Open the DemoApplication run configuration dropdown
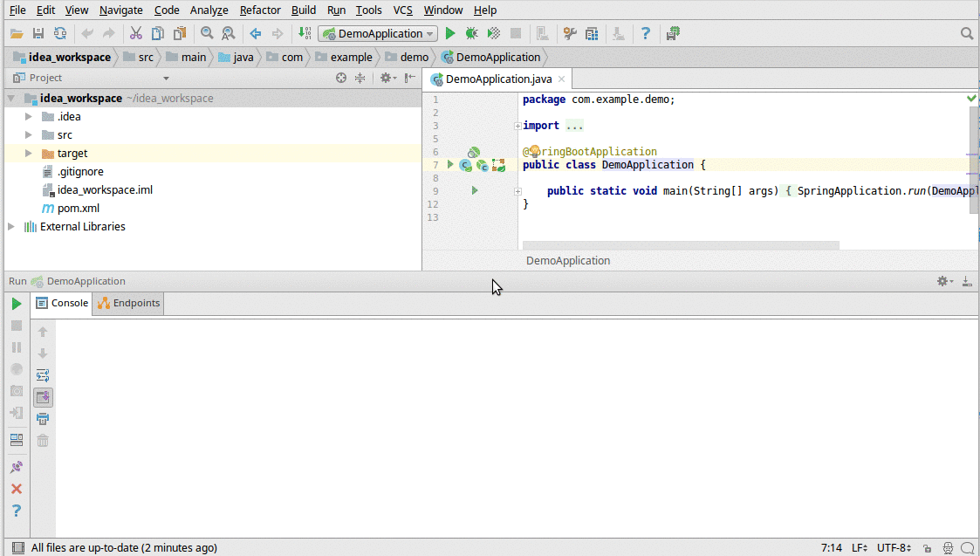 pos(378,34)
